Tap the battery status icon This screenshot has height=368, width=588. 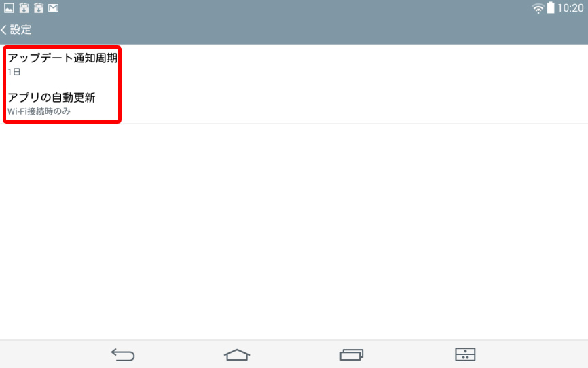pos(551,8)
